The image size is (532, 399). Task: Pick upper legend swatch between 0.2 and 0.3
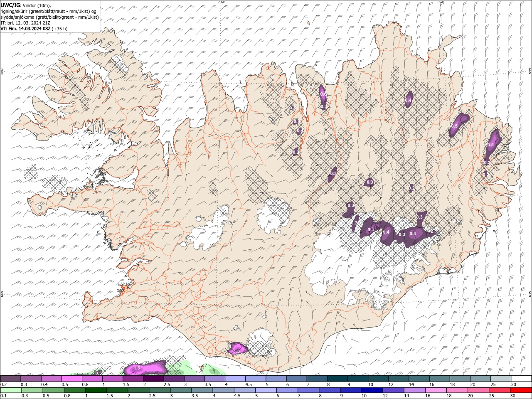coord(10,379)
